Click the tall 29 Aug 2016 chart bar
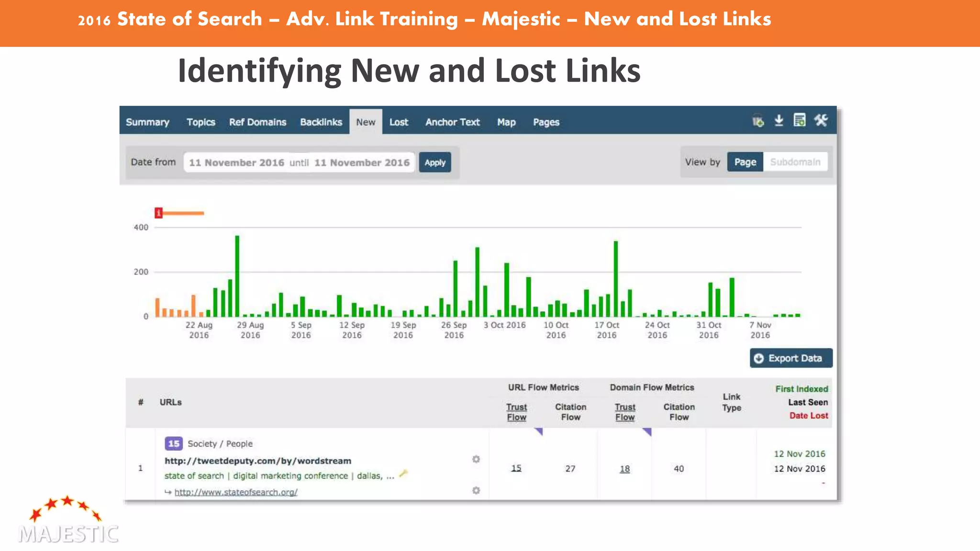This screenshot has height=551, width=980. pyautogui.click(x=237, y=276)
